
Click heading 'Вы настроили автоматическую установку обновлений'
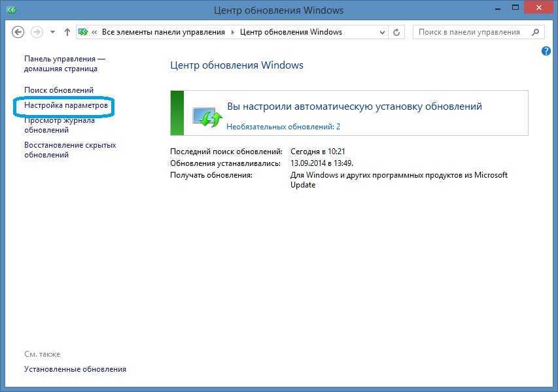coord(355,106)
